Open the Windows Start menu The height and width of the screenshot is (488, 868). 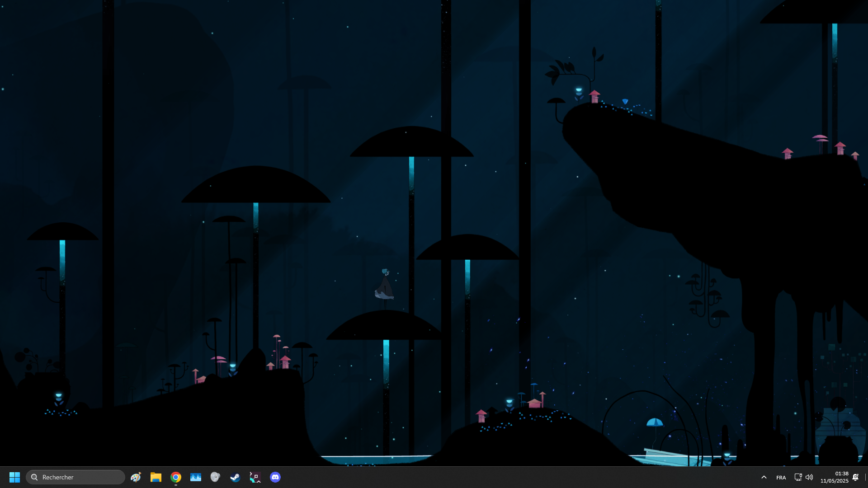tap(14, 477)
